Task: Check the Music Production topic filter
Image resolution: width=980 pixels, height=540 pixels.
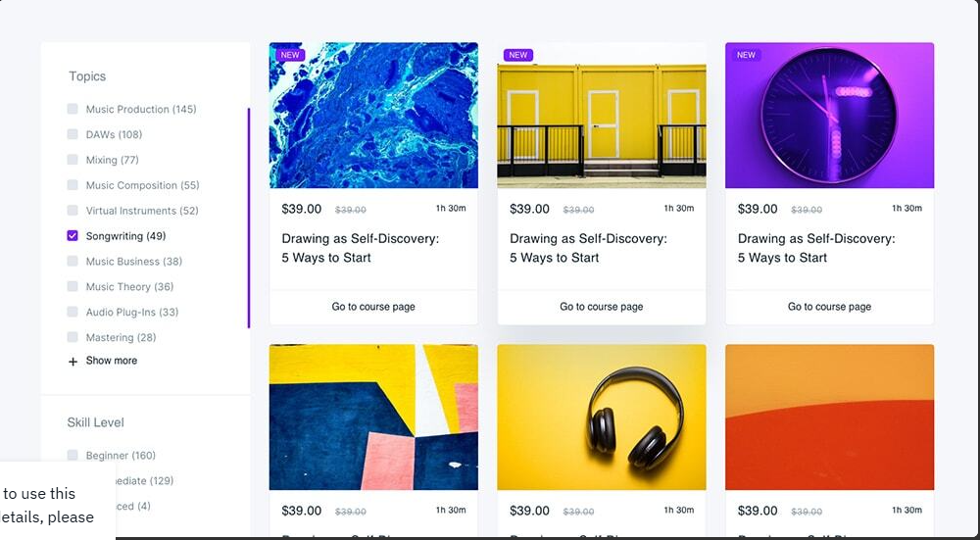Action: click(x=73, y=109)
